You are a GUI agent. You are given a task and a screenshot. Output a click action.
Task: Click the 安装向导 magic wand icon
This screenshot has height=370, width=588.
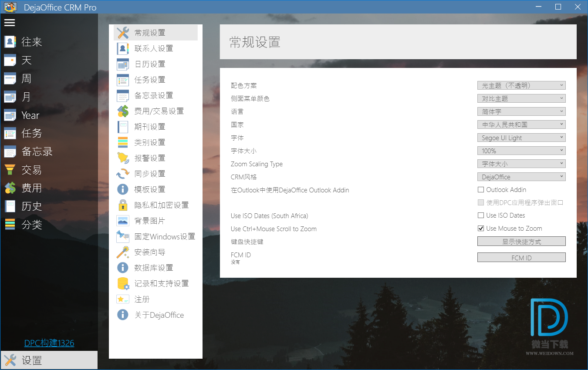coord(123,252)
